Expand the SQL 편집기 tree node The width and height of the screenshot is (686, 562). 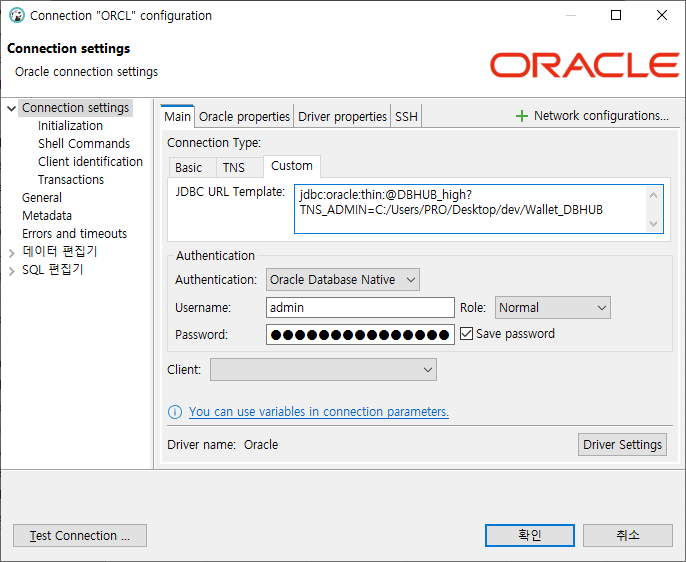click(x=12, y=271)
